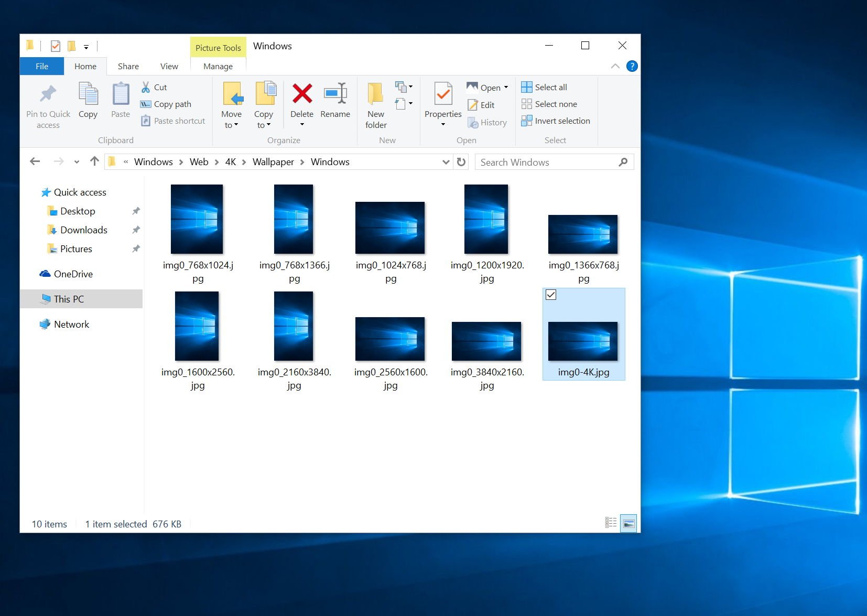Switch to the View tab
Screen dimensions: 867x616
169,66
